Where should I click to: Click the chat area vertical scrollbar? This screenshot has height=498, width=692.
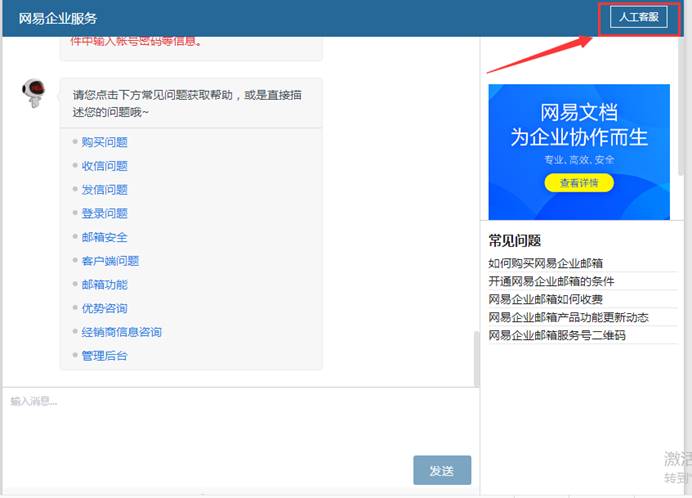pyautogui.click(x=477, y=358)
